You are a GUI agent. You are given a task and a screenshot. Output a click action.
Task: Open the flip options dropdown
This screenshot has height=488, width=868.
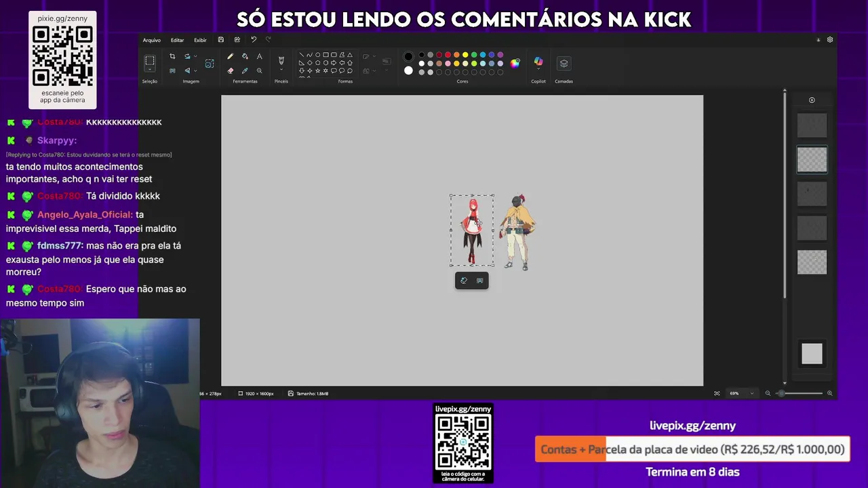point(195,70)
